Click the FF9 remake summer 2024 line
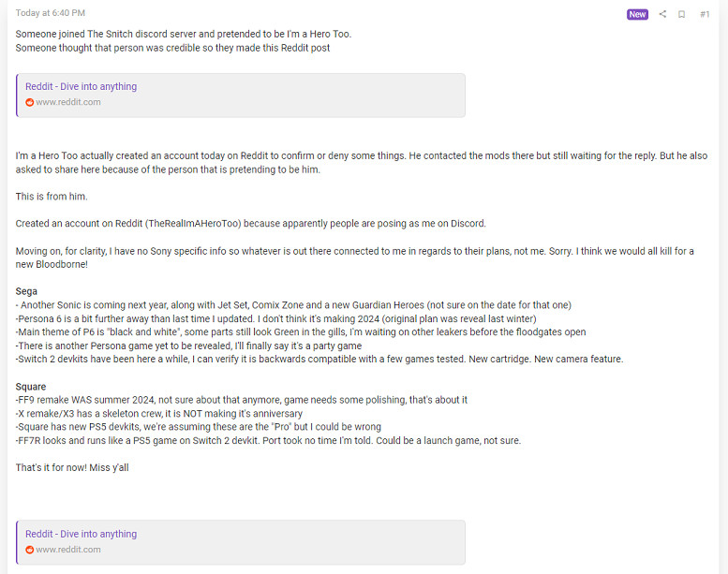 [241, 400]
